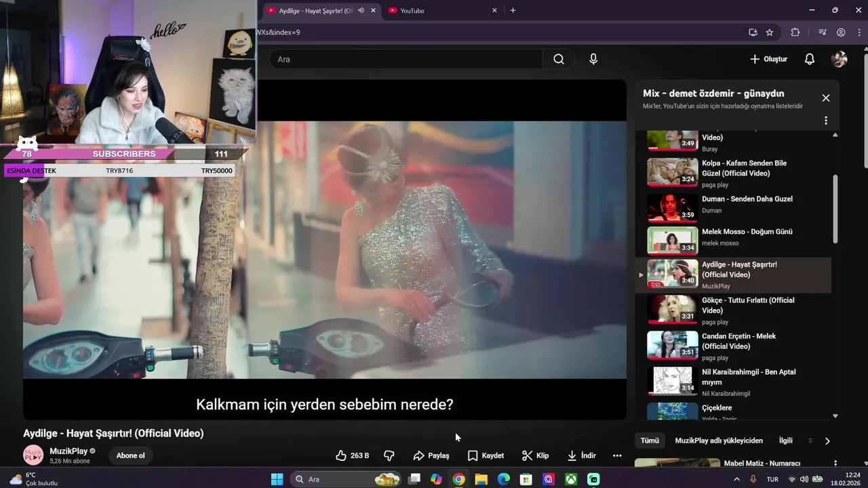Viewport: 868px width, 488px height.
Task: Open the YouTube account avatar menu
Action: pyautogui.click(x=840, y=59)
